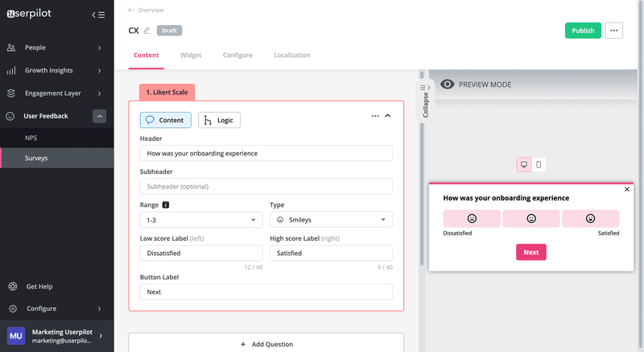Open the Type dropdown showing Smileys
Image resolution: width=644 pixels, height=352 pixels.
[x=330, y=220]
